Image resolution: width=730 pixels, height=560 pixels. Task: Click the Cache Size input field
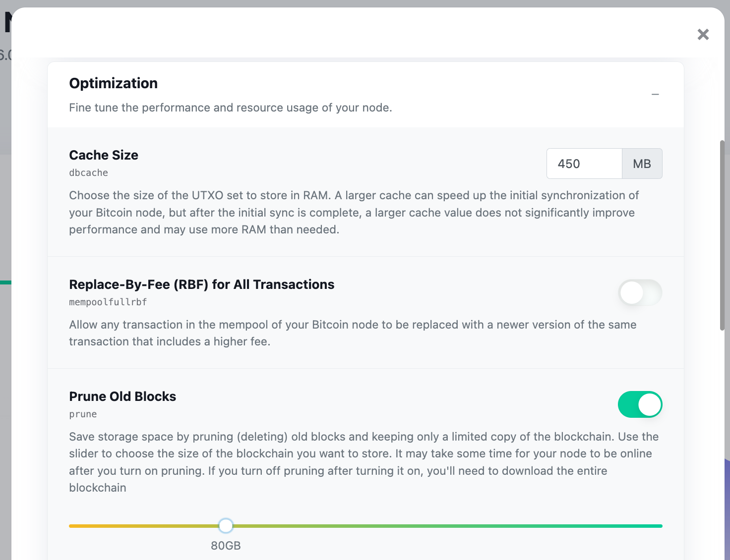pos(584,164)
